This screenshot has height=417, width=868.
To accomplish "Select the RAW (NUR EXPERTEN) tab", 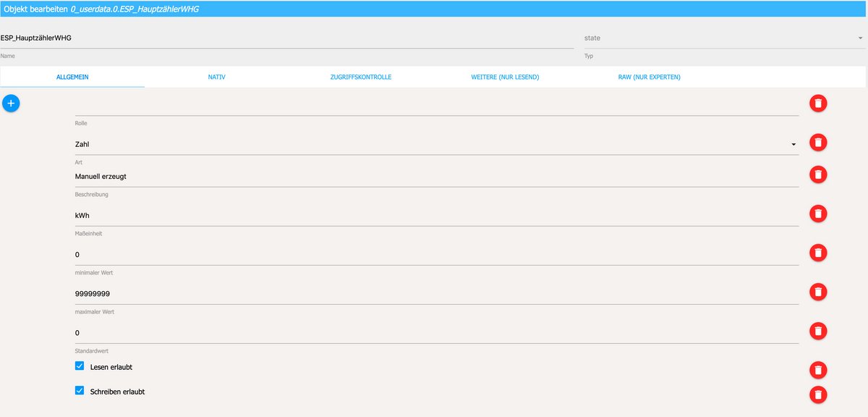I will [649, 77].
